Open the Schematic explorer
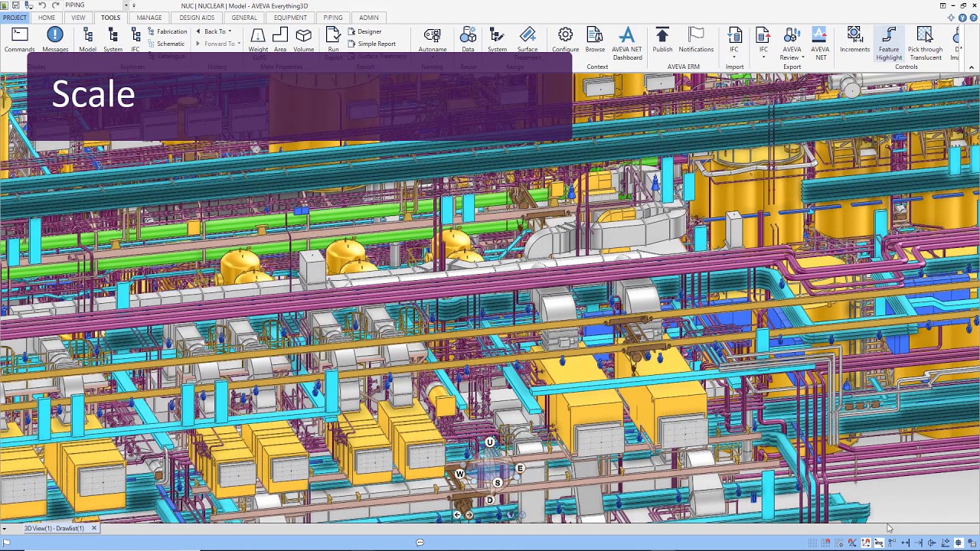Viewport: 980px width, 551px height. coord(165,44)
